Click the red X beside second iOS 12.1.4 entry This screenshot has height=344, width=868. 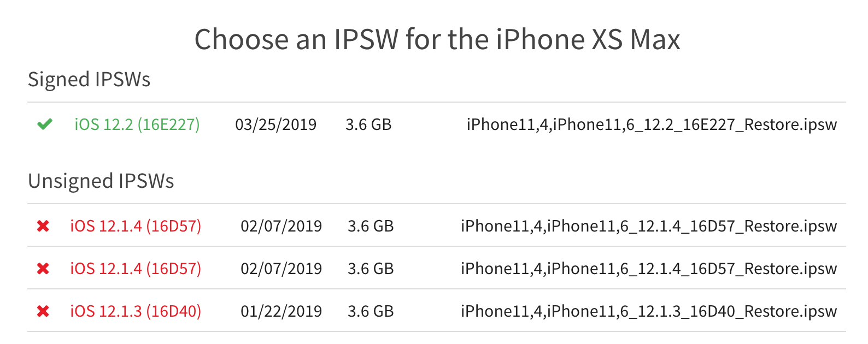[44, 269]
